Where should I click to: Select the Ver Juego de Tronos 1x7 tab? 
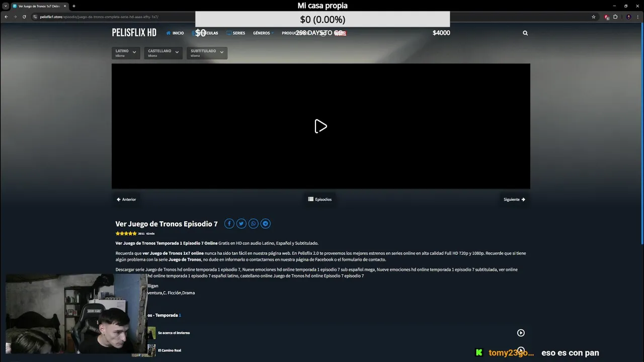[x=39, y=6]
